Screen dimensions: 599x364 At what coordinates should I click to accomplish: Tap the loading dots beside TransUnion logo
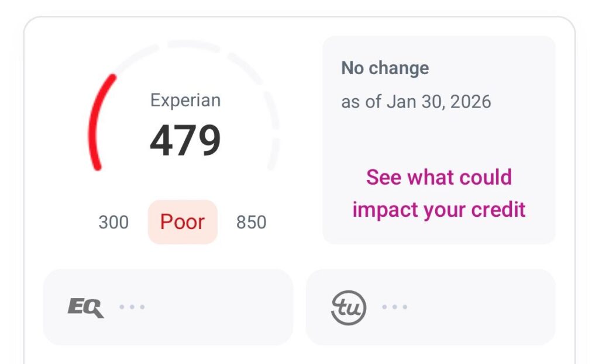click(x=395, y=307)
